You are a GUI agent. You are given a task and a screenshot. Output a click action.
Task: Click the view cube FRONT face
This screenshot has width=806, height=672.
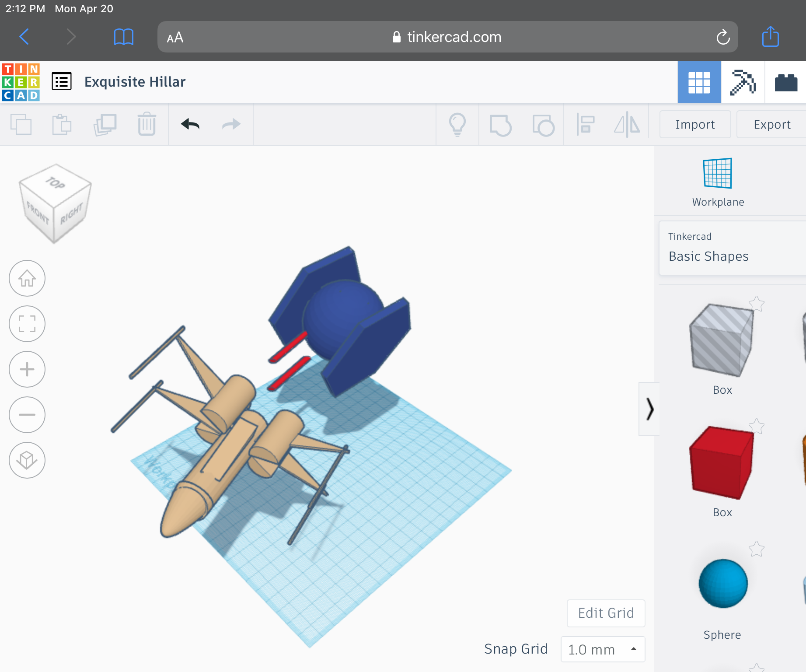point(38,213)
